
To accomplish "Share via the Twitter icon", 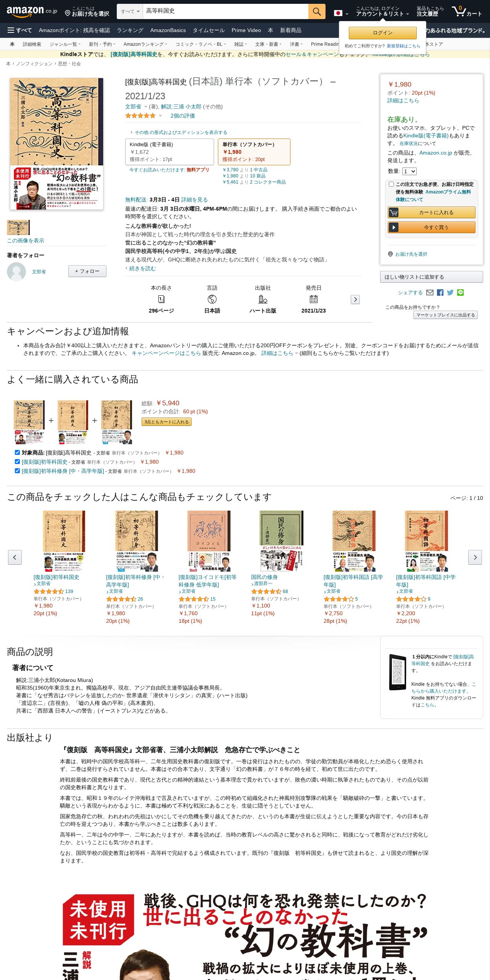I will point(450,293).
